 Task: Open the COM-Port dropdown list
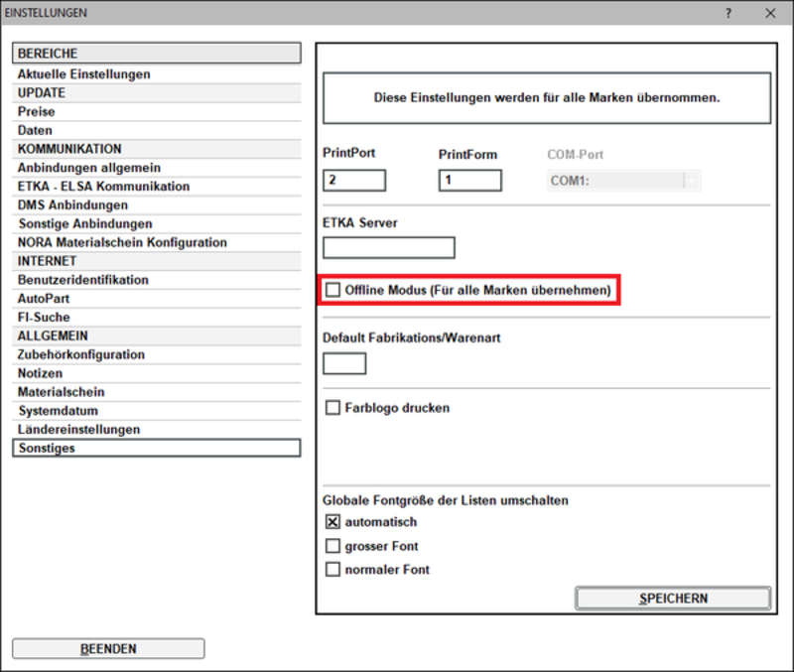tap(691, 181)
